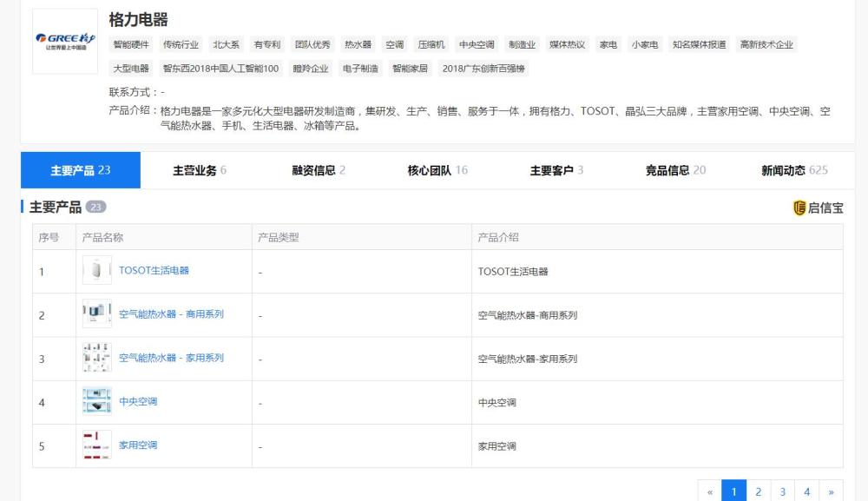Click the 智能硬件 tag

coord(131,45)
